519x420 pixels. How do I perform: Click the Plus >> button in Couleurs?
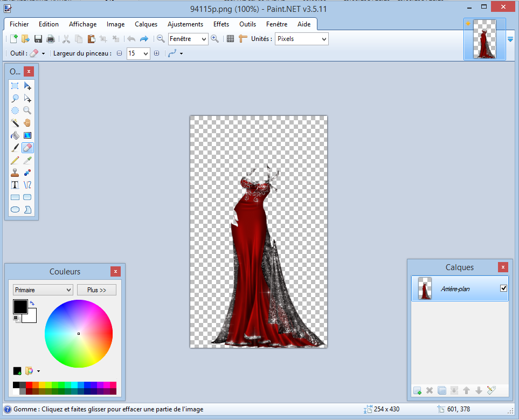pyautogui.click(x=96, y=290)
